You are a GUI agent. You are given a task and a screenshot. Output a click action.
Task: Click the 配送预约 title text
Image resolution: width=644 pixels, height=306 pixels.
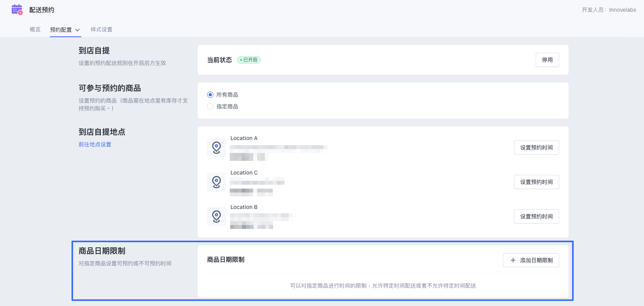click(42, 10)
